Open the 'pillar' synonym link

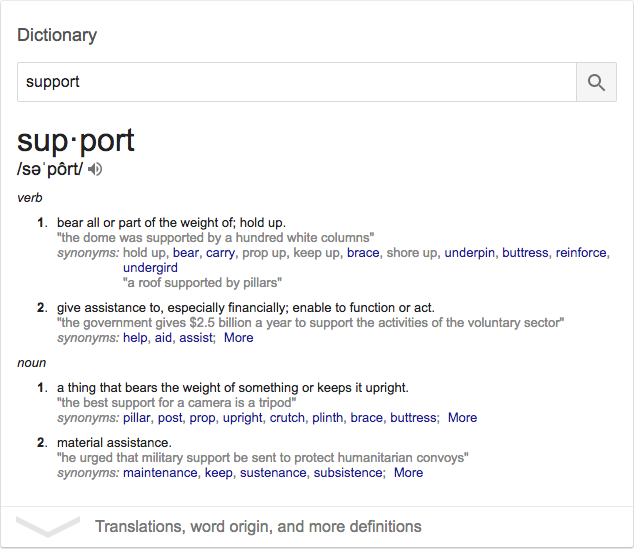138,418
